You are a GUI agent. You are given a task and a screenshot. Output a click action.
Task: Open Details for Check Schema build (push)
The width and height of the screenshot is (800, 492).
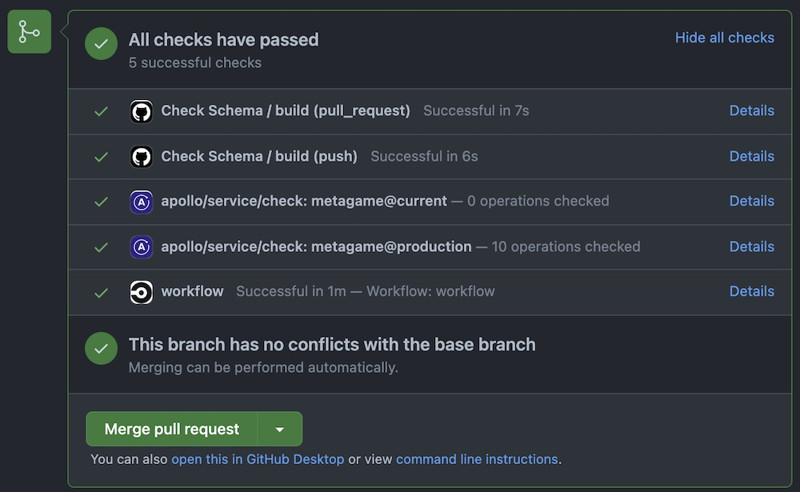coord(751,156)
